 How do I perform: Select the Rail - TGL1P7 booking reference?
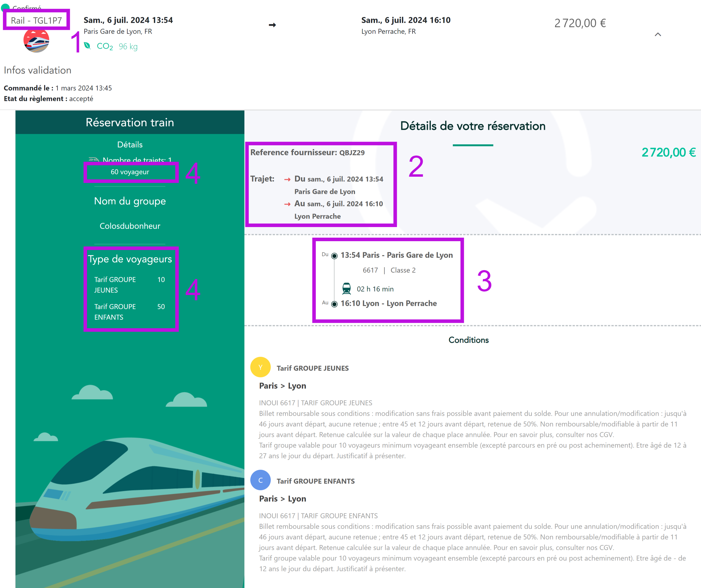[x=36, y=20]
